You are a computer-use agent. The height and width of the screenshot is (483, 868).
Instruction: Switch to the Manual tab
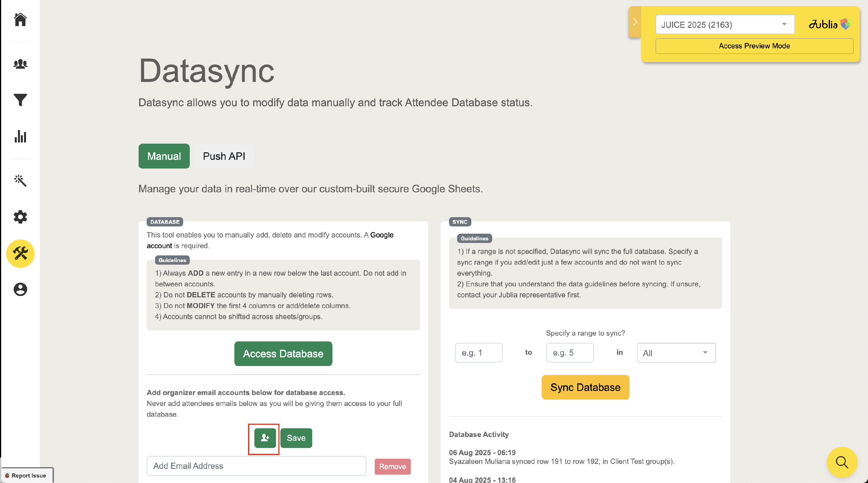coord(164,156)
